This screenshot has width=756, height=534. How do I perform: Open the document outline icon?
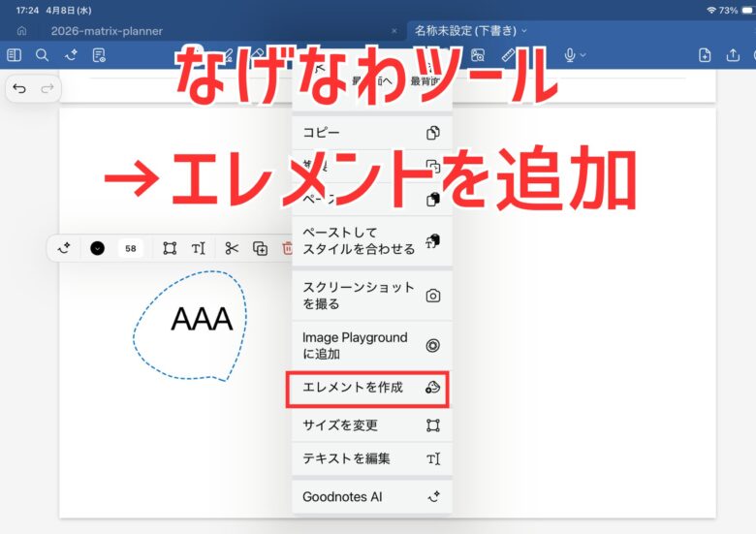(x=99, y=55)
